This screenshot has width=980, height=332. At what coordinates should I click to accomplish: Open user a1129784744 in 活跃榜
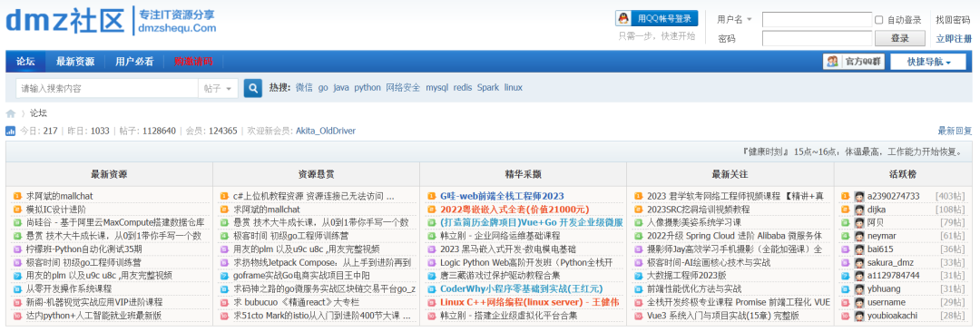pyautogui.click(x=894, y=276)
